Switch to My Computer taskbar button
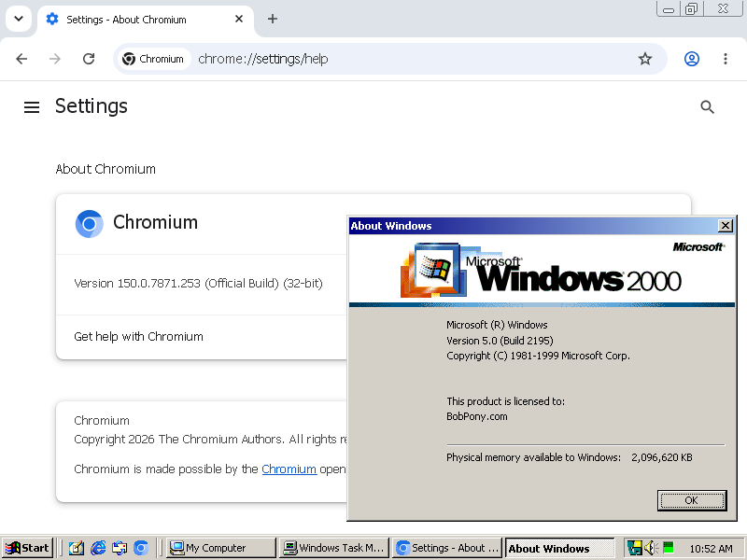The width and height of the screenshot is (747, 560). tap(221, 548)
